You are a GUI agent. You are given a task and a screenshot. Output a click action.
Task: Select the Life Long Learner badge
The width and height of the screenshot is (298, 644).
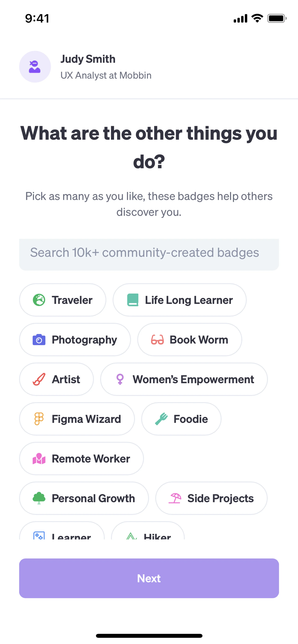point(179,300)
